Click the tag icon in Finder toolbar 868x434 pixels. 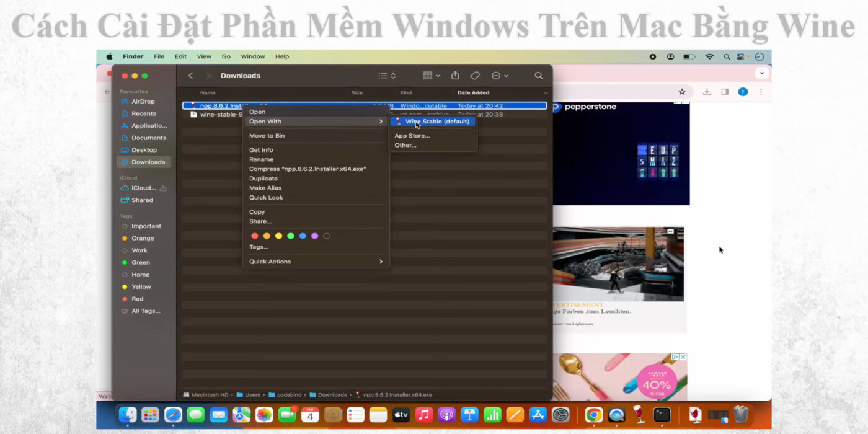(475, 76)
